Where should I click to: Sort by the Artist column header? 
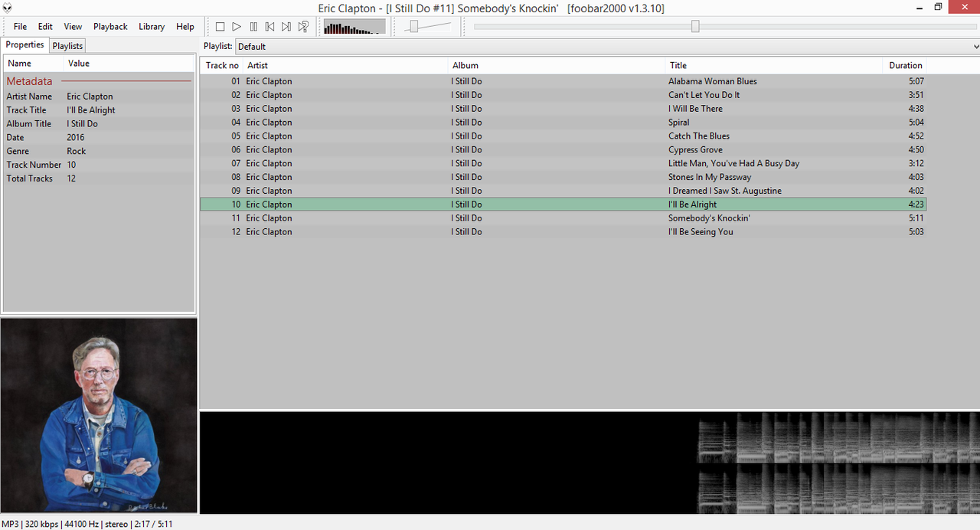click(345, 65)
